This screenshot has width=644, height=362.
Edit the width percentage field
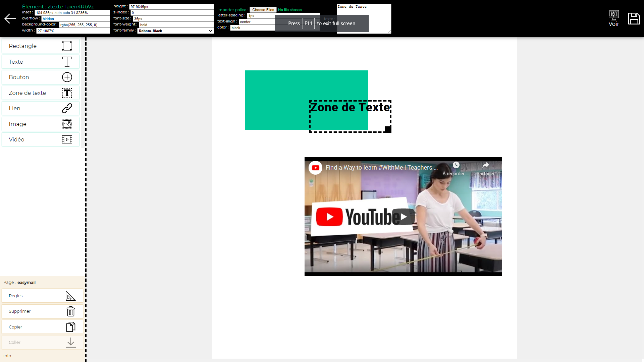coord(73,31)
